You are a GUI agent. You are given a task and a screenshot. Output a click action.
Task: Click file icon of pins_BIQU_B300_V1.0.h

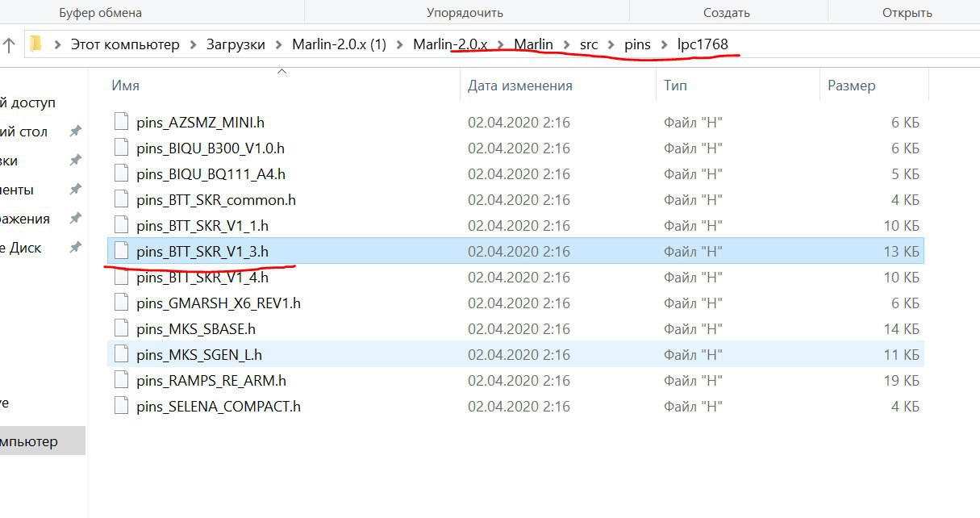point(121,148)
